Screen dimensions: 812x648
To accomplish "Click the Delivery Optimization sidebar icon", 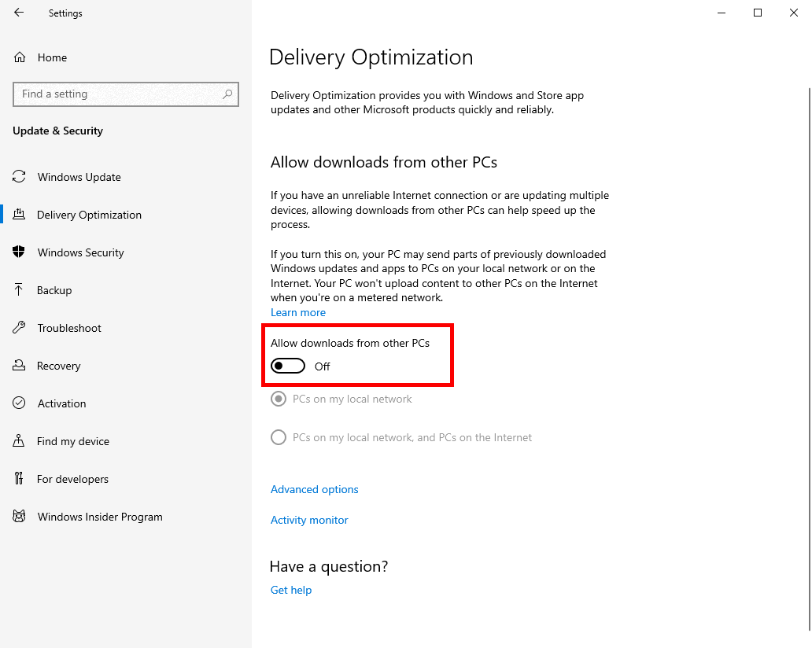I will pyautogui.click(x=19, y=215).
